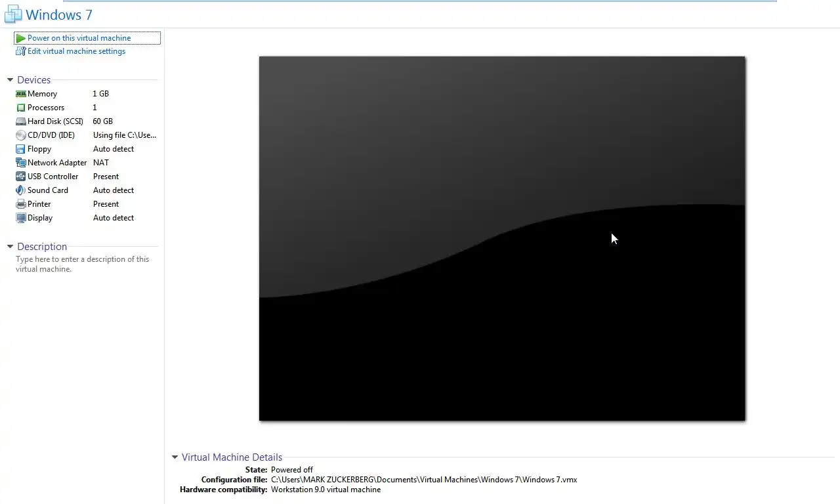Click the 60 GB hard disk value
Screen dimensions: 840x504
pos(103,121)
